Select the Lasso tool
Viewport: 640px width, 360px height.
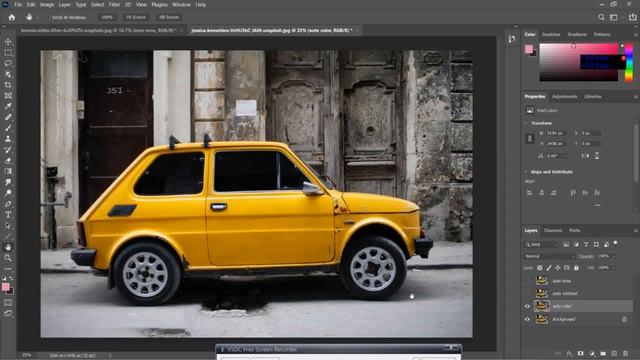8,63
